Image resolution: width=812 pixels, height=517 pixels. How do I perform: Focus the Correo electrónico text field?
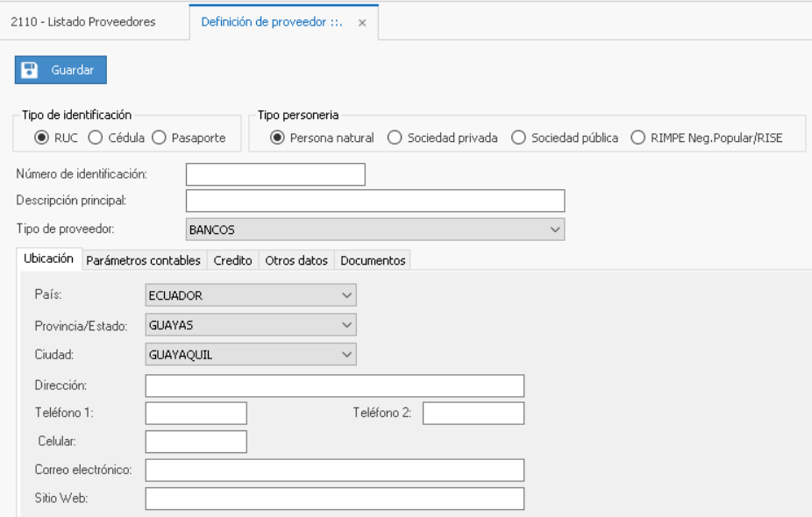pyautogui.click(x=334, y=470)
